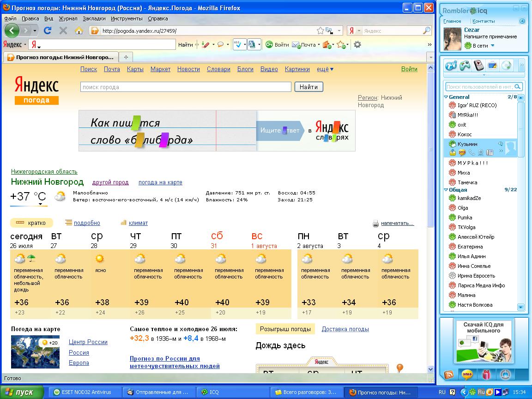Open the Контакты menu in ICQ
Viewport: 532px width, 399px height.
484,21
